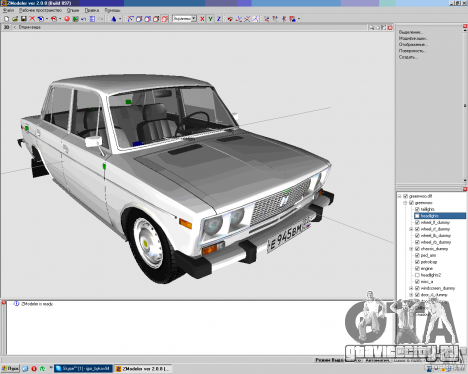Toggle the green Y axis constraint
Viewport: 468px width, 374px height.
click(x=210, y=19)
